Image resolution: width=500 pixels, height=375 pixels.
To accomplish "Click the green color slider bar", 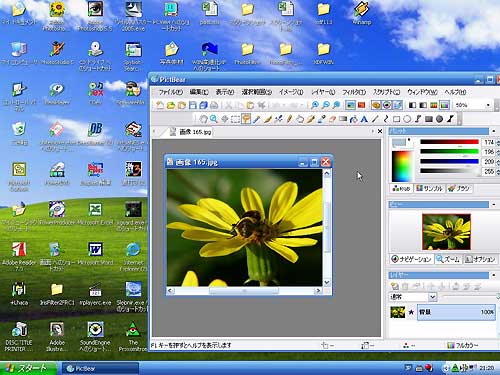I will click(449, 152).
